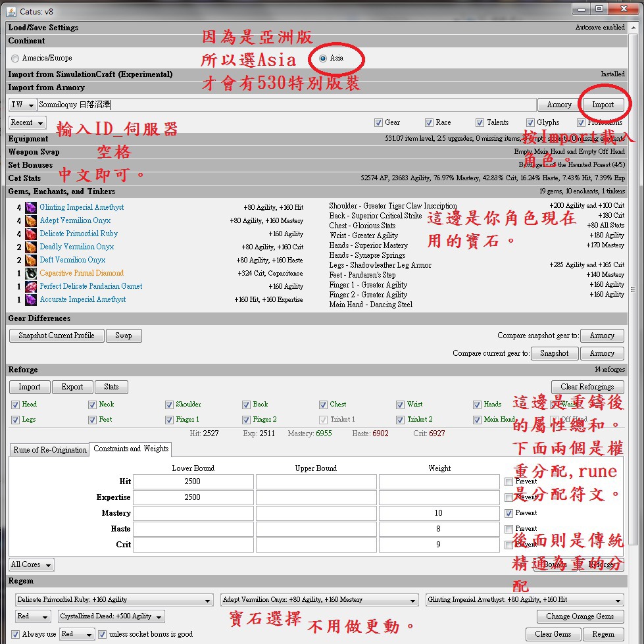Click the Adept Vermilion Onyx gem icon
Viewport: 644px width, 644px height.
(31, 221)
